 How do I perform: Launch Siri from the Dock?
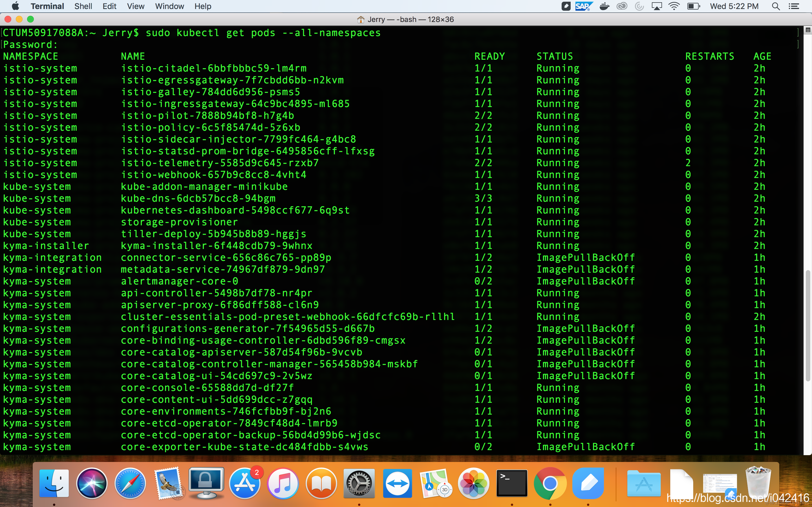(x=92, y=483)
